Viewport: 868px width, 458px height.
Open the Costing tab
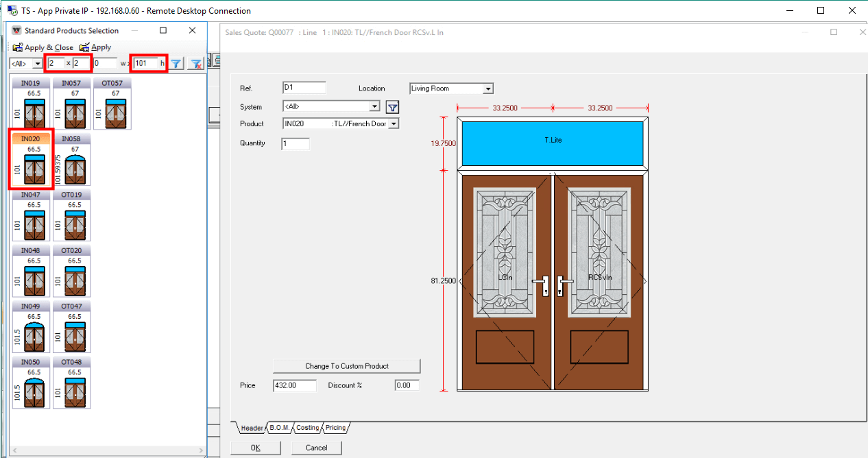pos(307,428)
